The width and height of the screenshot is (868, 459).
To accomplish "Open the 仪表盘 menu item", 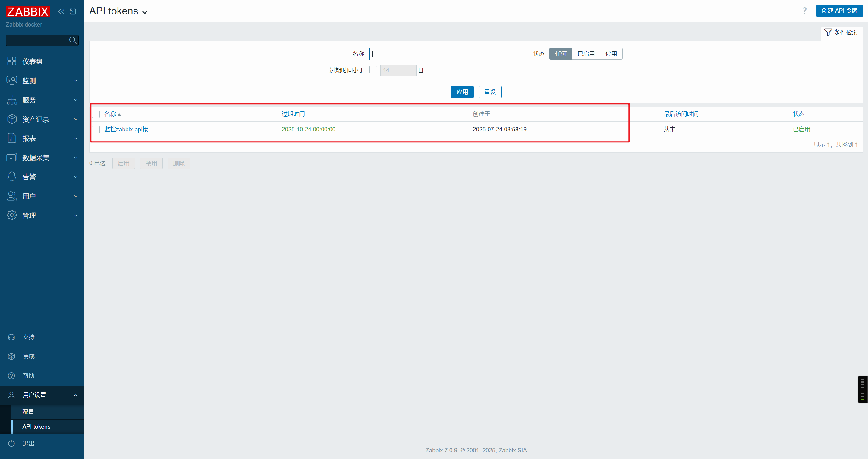I will (x=42, y=61).
